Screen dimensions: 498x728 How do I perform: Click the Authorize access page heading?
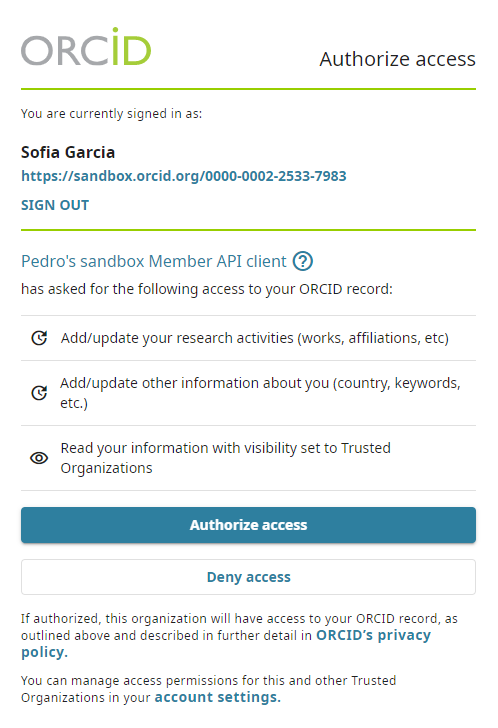click(398, 59)
